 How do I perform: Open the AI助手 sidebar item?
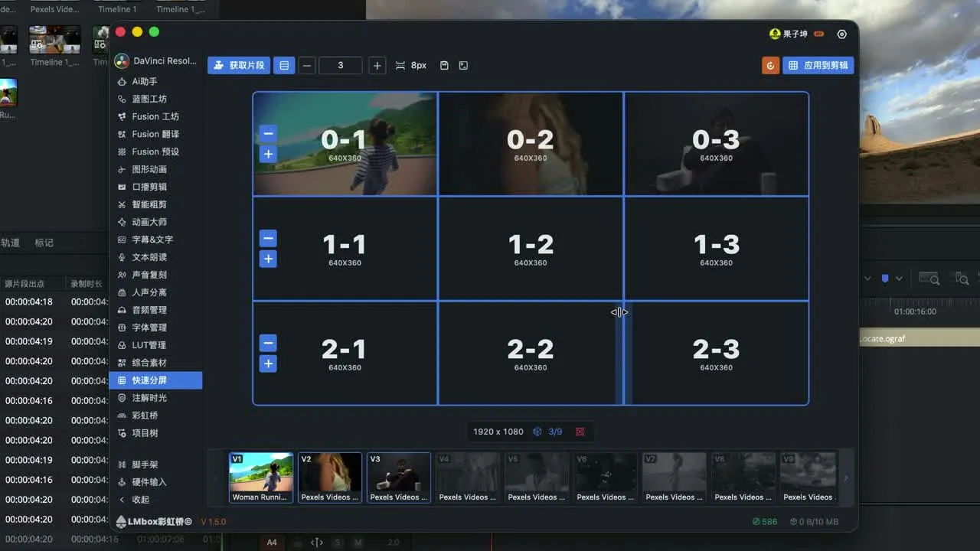pos(156,81)
